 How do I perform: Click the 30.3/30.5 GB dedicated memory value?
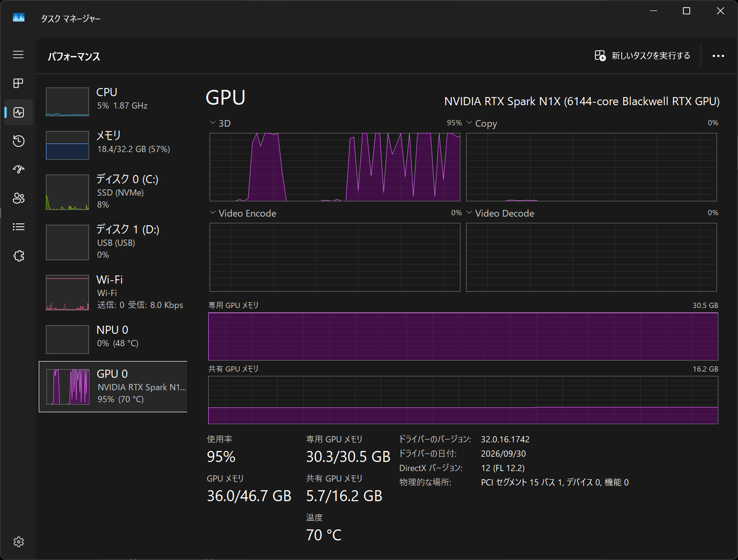(348, 457)
